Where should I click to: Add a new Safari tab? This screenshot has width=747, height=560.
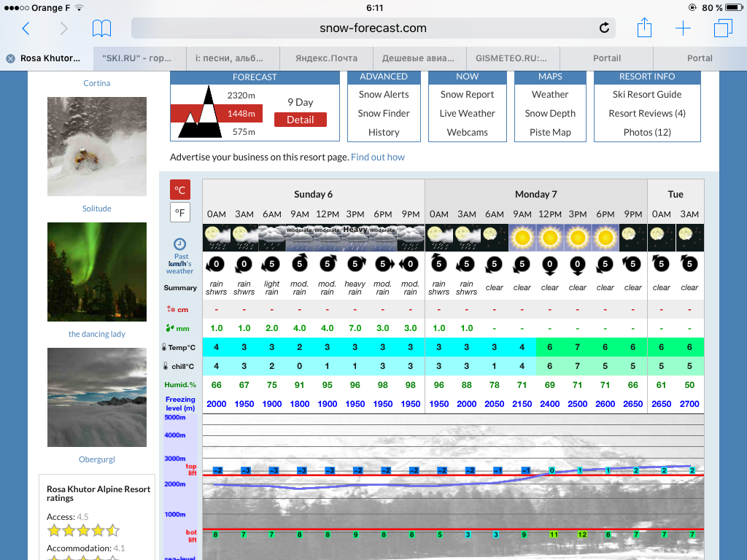click(683, 28)
